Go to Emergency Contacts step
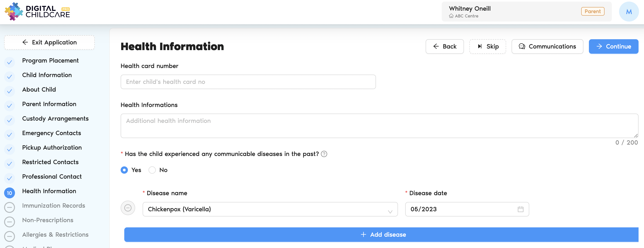This screenshot has height=248, width=644. tap(51, 133)
